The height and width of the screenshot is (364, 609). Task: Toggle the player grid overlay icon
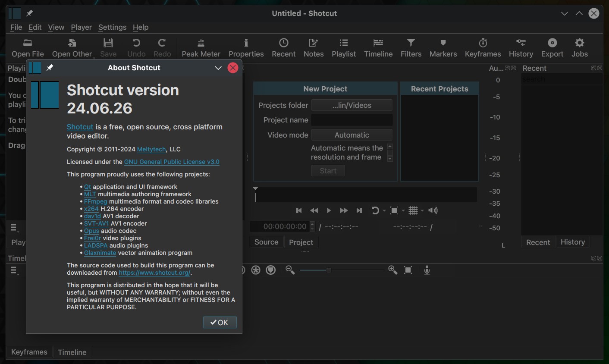pyautogui.click(x=413, y=210)
